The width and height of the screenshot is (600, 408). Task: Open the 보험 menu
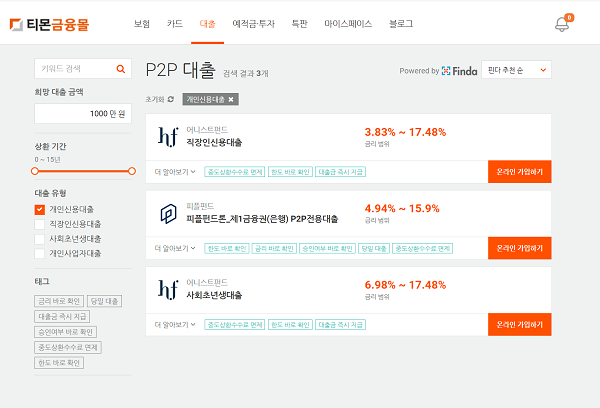142,23
